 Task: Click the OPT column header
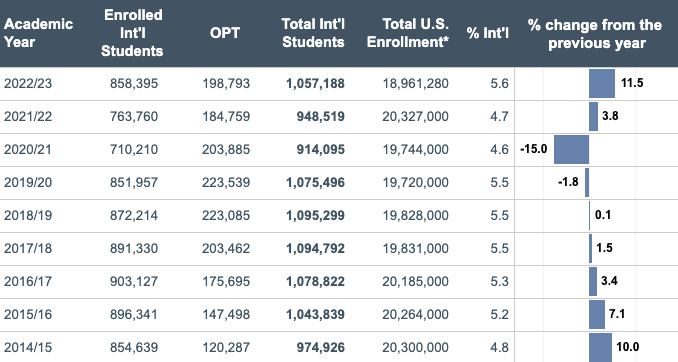coord(224,33)
